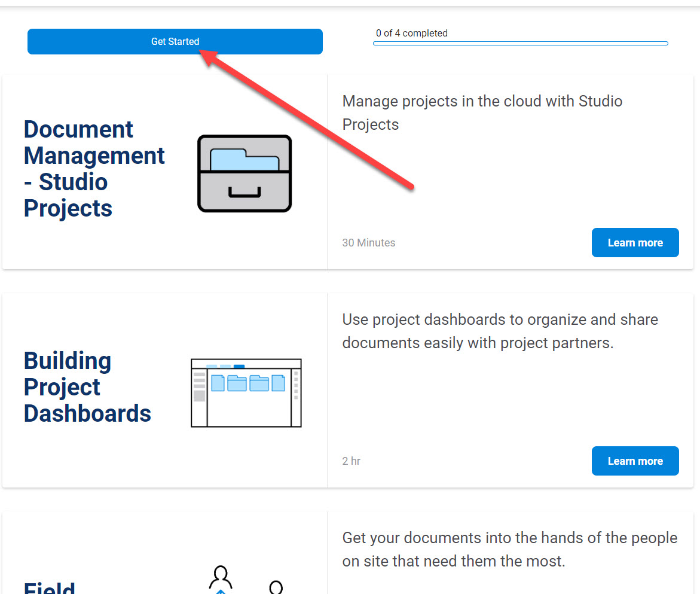Click the 'Use project dashboards to organize' description

pyautogui.click(x=500, y=331)
